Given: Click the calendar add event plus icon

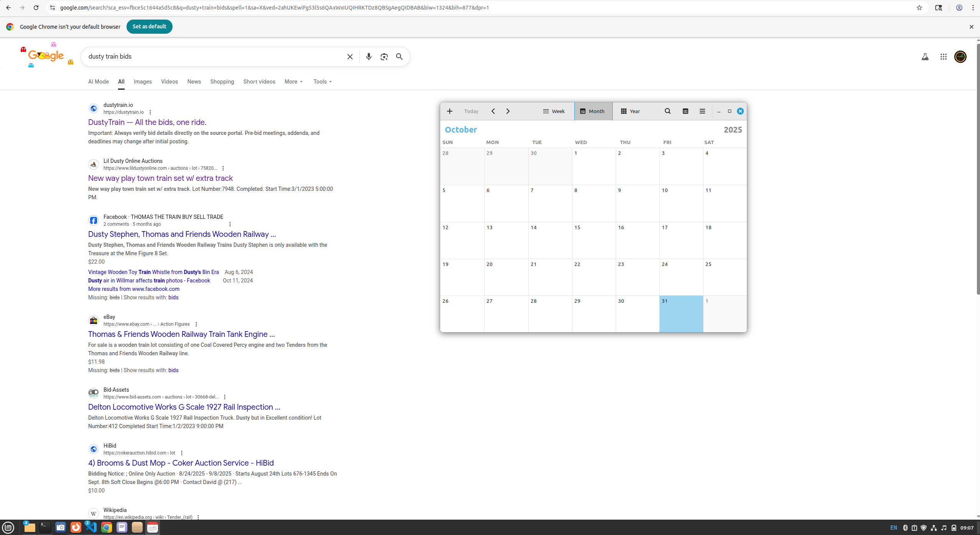Looking at the screenshot, I should [450, 111].
